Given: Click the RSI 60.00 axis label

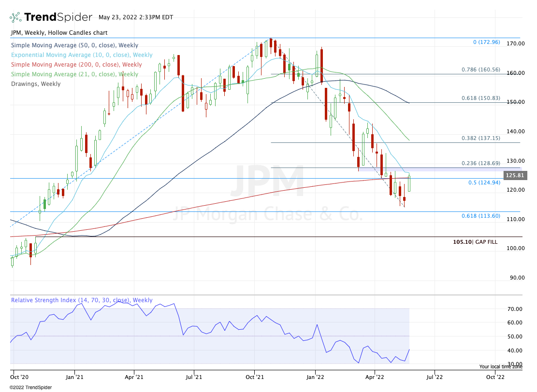Looking at the screenshot, I should click(x=515, y=322).
